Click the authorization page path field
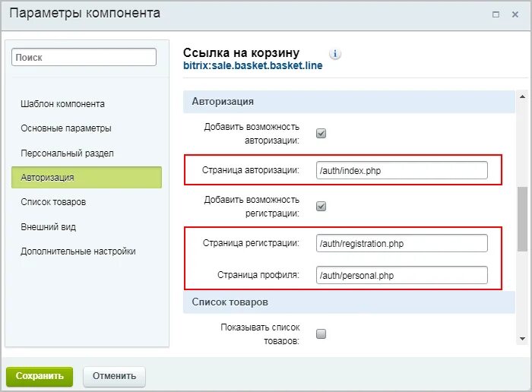 [402, 170]
